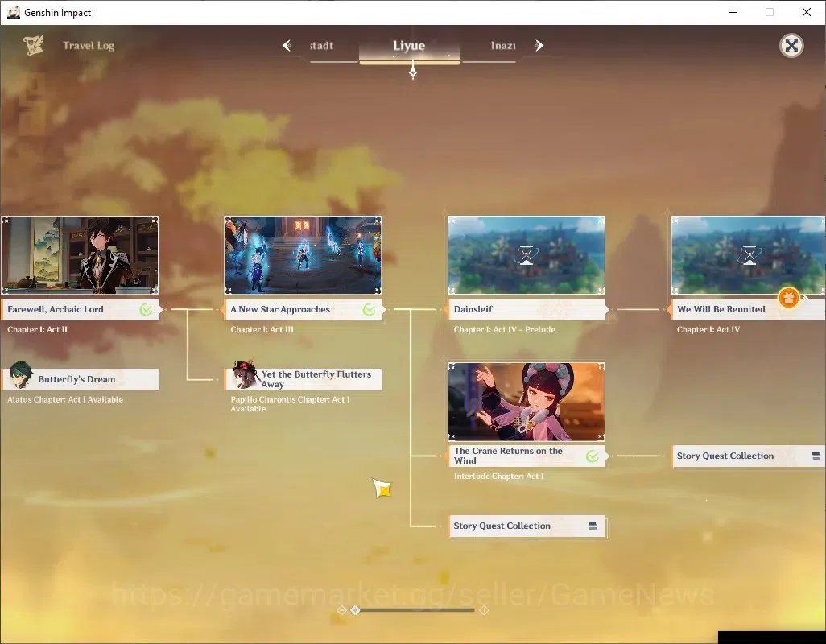Select the We Will Be Reunited label
The height and width of the screenshot is (644, 826).
point(749,310)
